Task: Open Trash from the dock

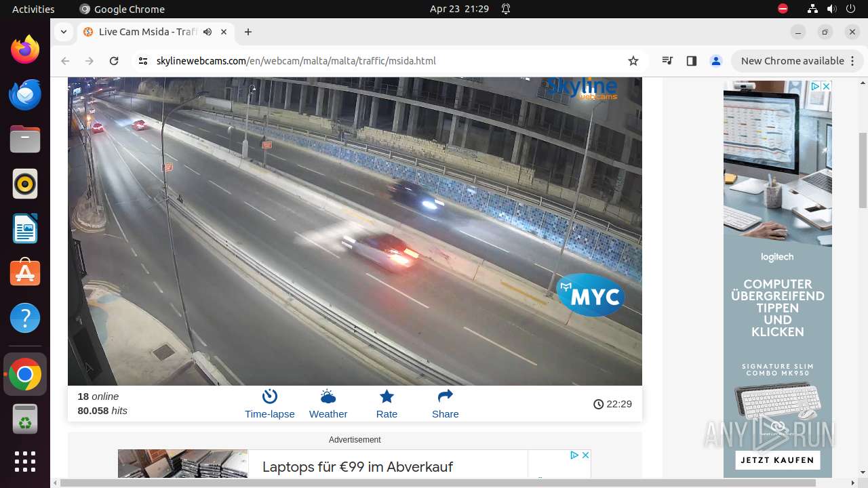Action: [25, 419]
